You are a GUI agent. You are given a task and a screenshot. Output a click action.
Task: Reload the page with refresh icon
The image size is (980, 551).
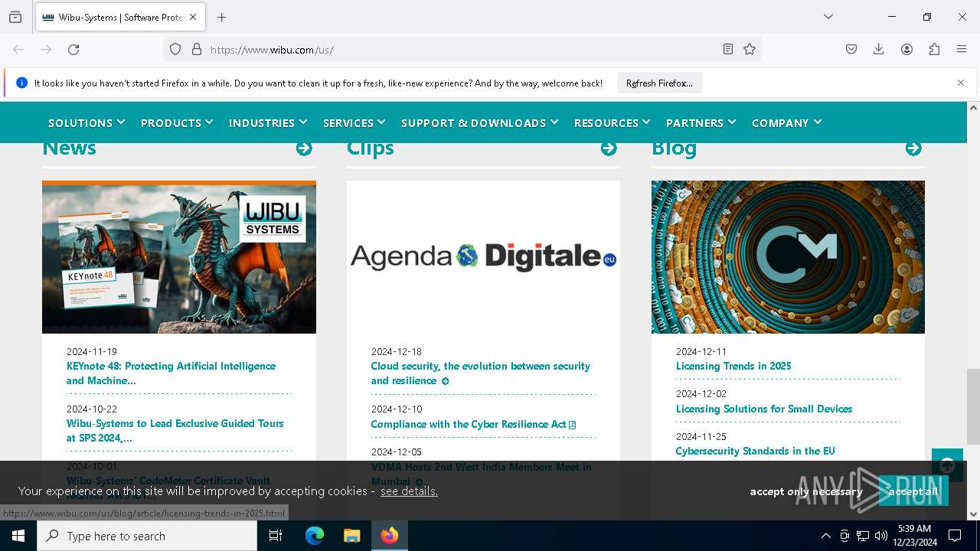click(x=73, y=49)
